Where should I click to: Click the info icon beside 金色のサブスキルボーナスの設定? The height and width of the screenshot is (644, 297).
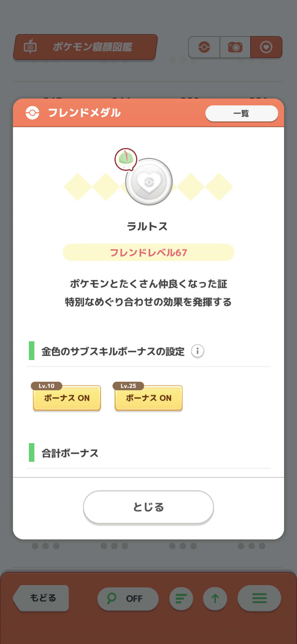[x=198, y=351]
